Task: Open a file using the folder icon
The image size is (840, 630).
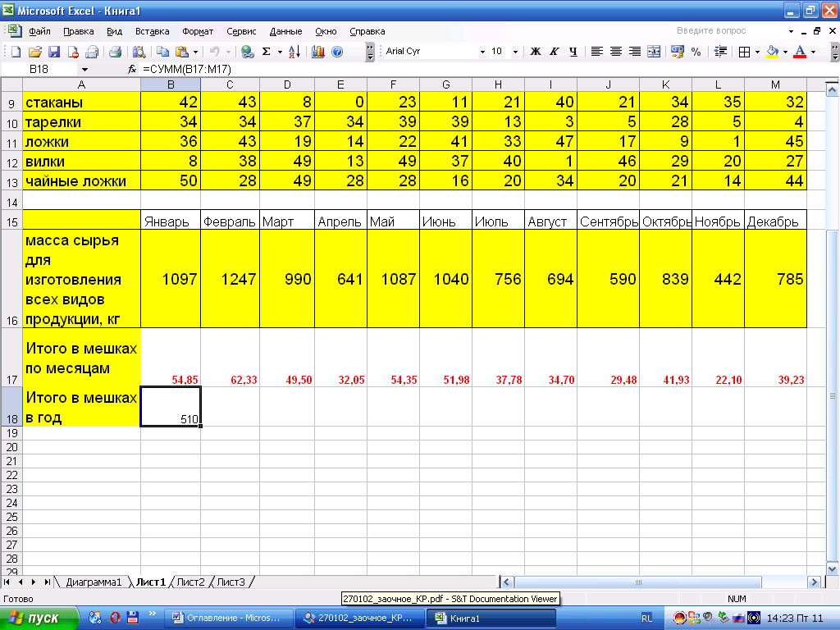Action: (x=36, y=52)
